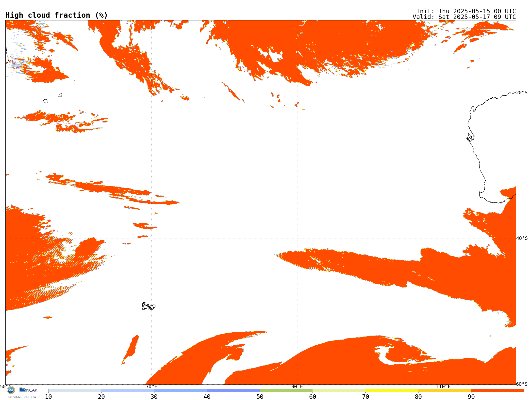Select the Init: Thu 2025-05-15 00 UTC text
This screenshot has width=532, height=400.
tap(466, 11)
